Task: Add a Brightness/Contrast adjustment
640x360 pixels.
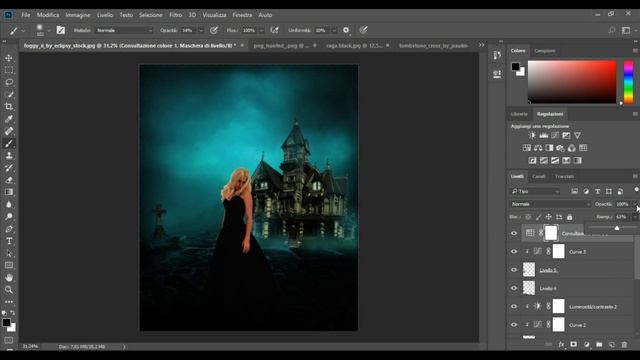Action: coord(532,136)
